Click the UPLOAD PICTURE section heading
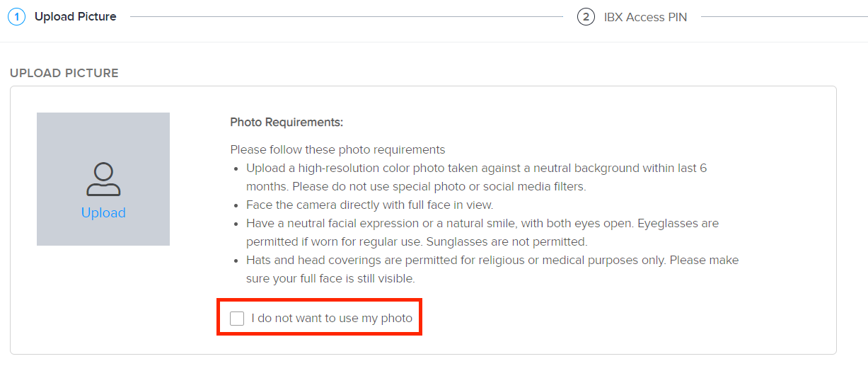Viewport: 868px width, 366px height. [x=64, y=73]
